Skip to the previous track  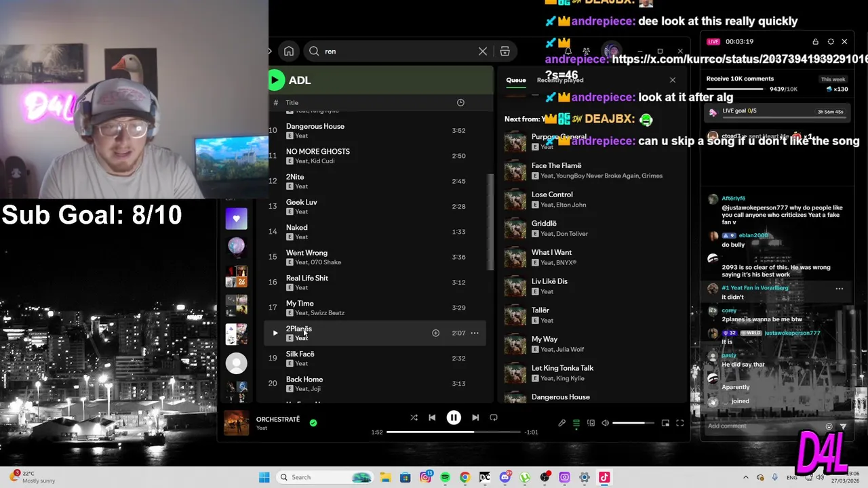coord(432,418)
